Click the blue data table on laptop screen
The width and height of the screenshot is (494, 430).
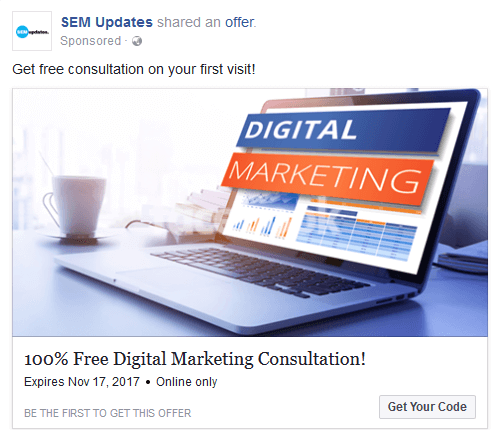357,233
